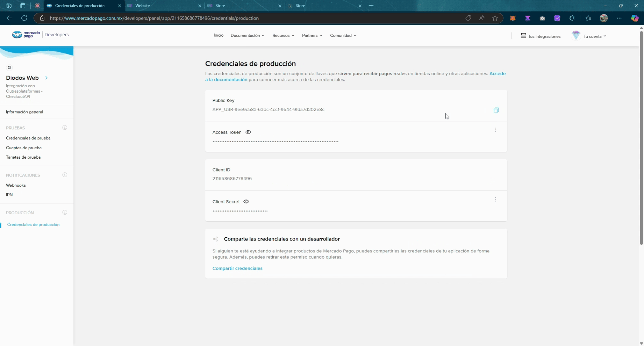Go back to previous page
The image size is (644, 346).
click(9, 18)
